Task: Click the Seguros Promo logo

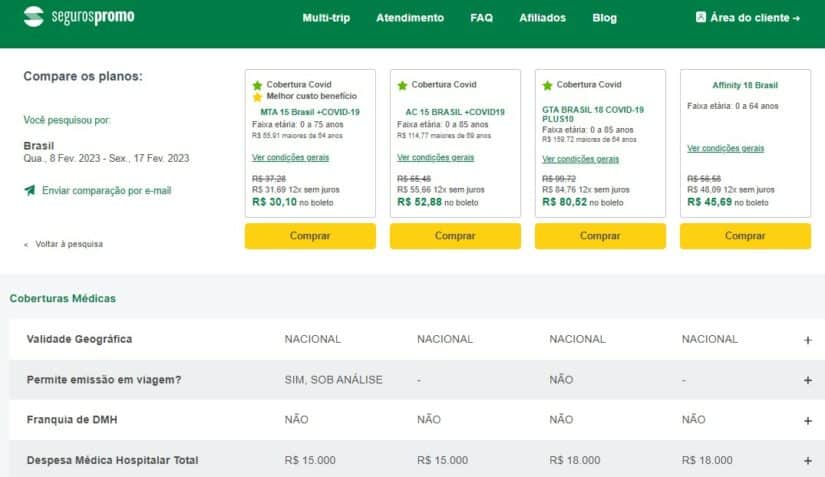Action: click(x=79, y=17)
